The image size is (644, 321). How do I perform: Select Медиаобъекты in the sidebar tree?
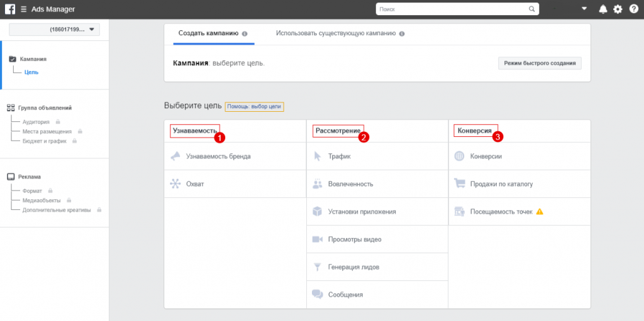click(x=42, y=201)
